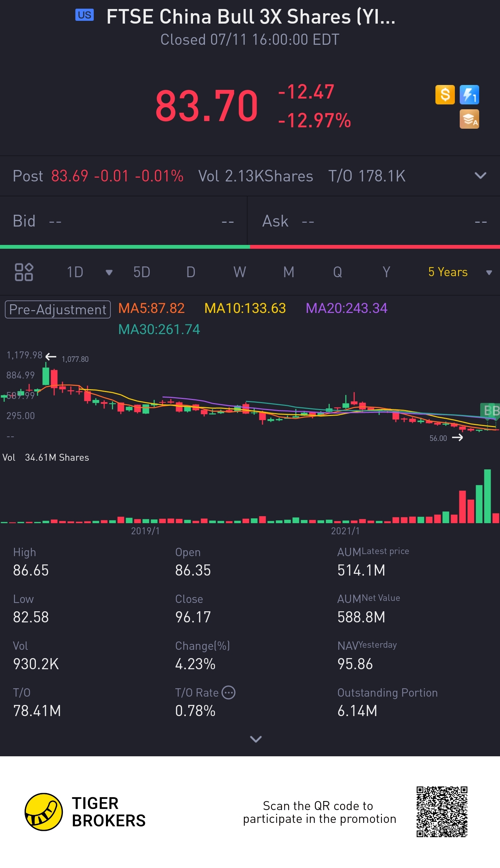500x868 pixels.
Task: Tap the Open 86.35 value
Action: click(193, 570)
